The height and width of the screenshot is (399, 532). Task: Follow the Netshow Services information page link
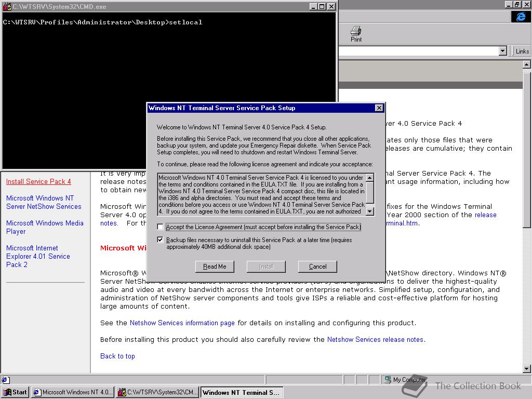182,323
